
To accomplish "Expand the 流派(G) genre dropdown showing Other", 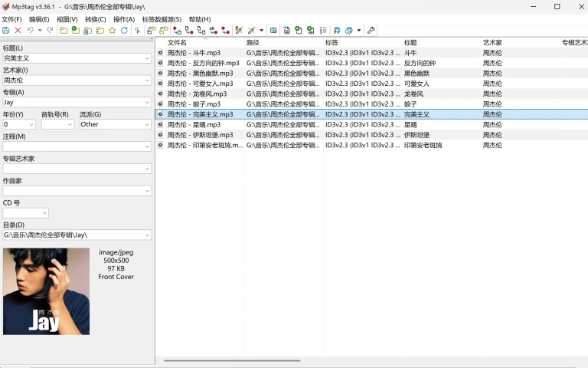I will (x=147, y=124).
